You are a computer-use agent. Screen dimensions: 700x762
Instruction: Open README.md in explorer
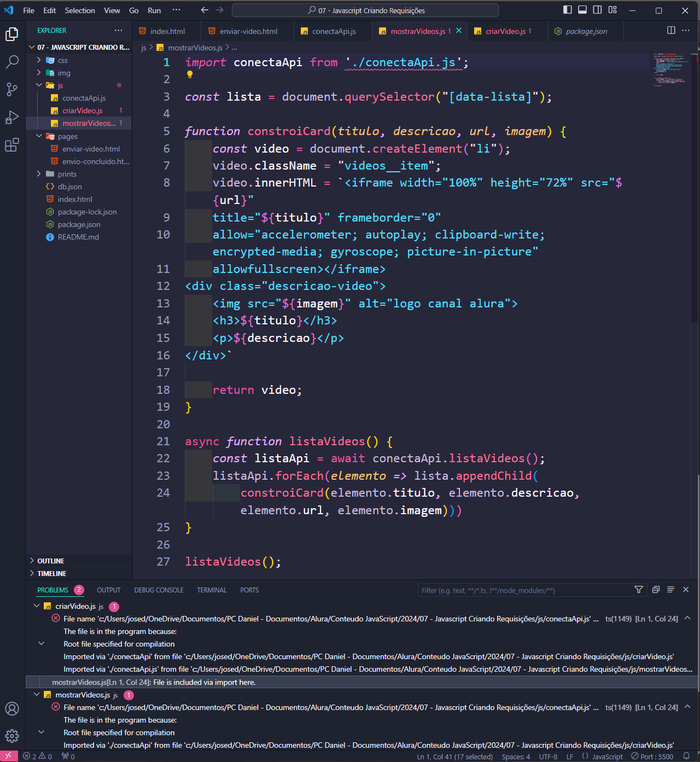[78, 237]
